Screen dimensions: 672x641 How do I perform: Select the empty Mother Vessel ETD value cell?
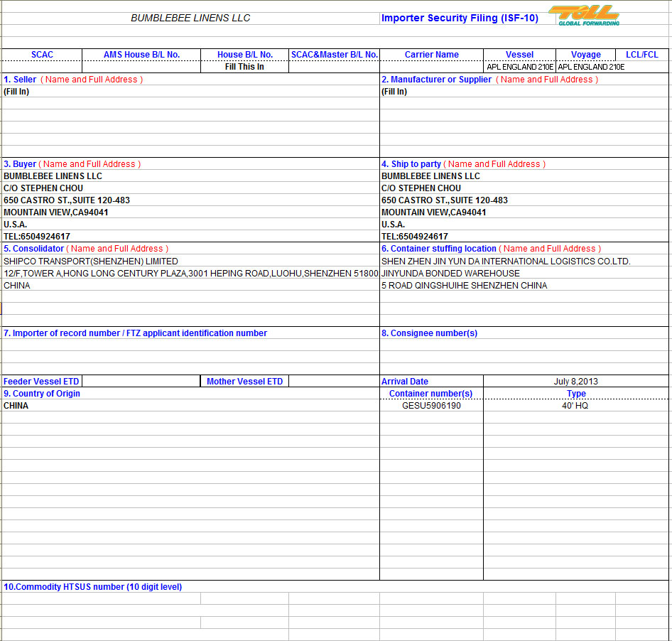click(335, 381)
